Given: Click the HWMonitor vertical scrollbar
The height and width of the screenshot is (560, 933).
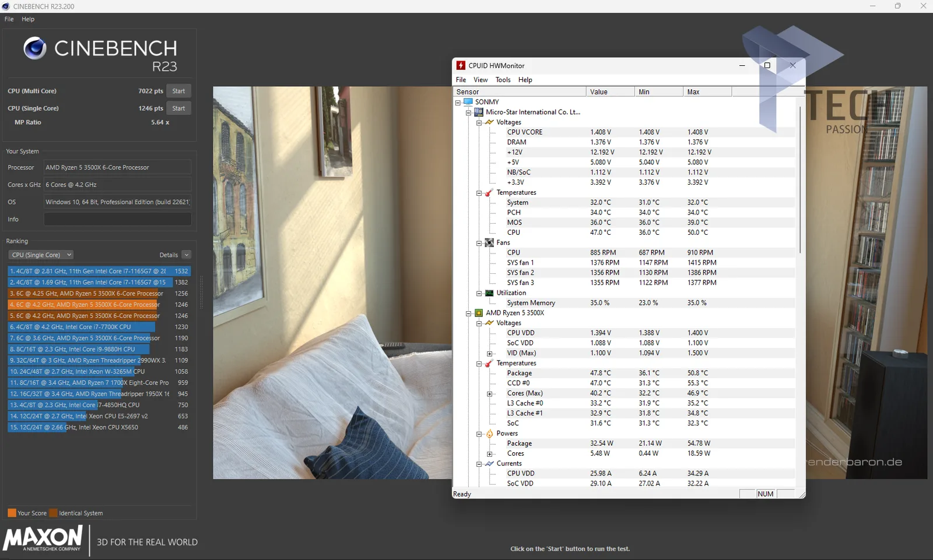Looking at the screenshot, I should (800, 181).
